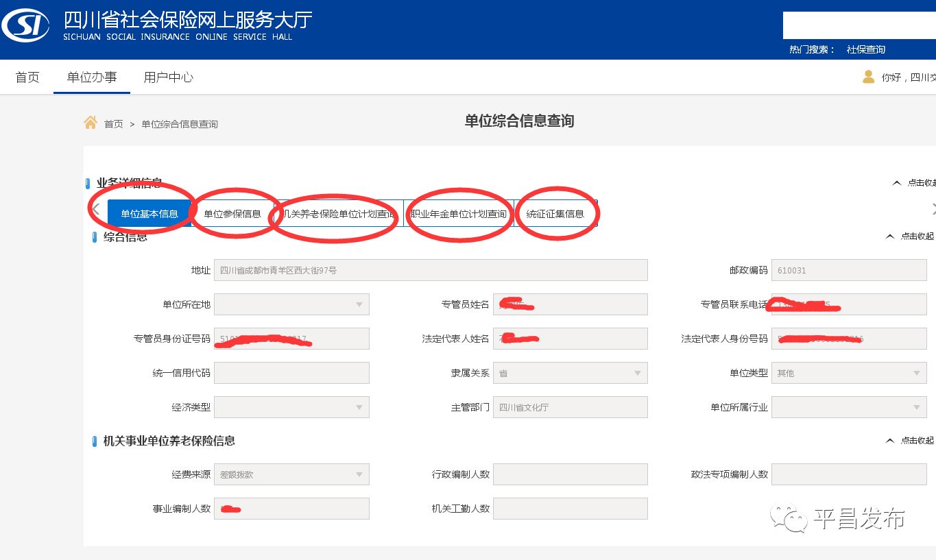Collapse the 机关事业单位养老保险信息 section
This screenshot has width=936, height=560.
(910, 441)
